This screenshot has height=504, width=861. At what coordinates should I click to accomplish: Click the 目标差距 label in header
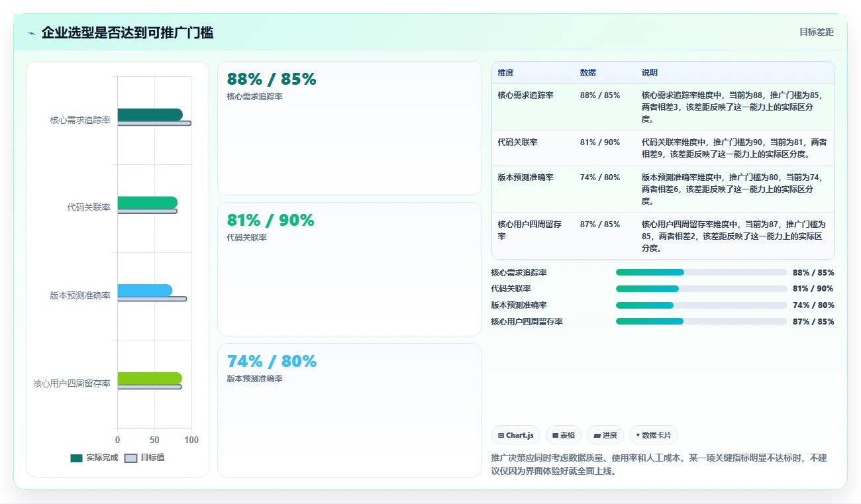pyautogui.click(x=816, y=32)
